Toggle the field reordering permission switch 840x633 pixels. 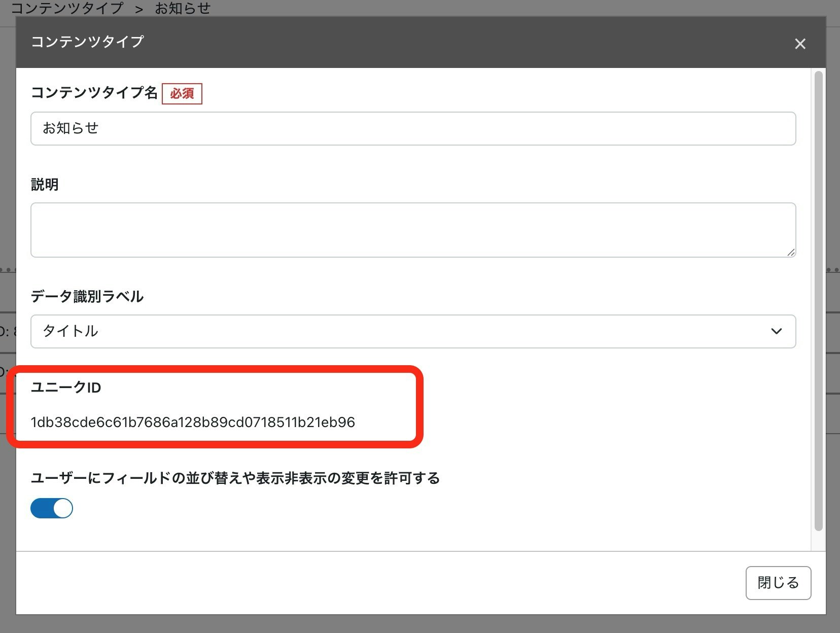click(x=52, y=508)
